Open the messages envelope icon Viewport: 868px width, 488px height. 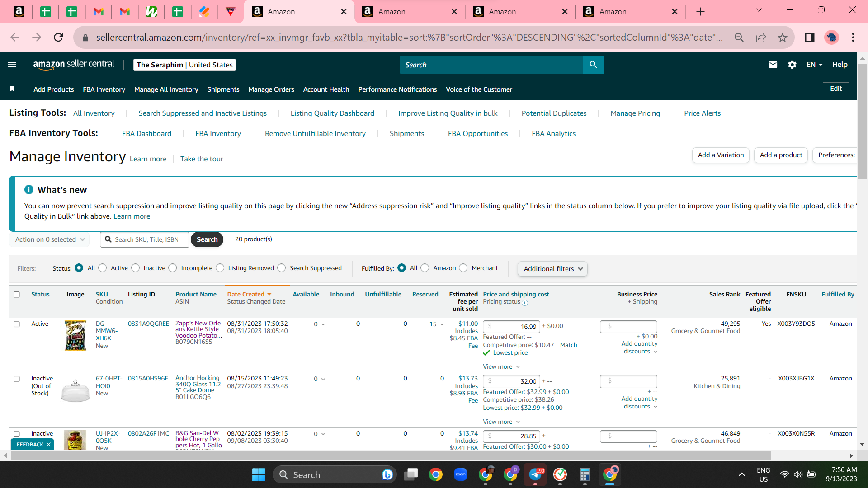click(x=773, y=65)
